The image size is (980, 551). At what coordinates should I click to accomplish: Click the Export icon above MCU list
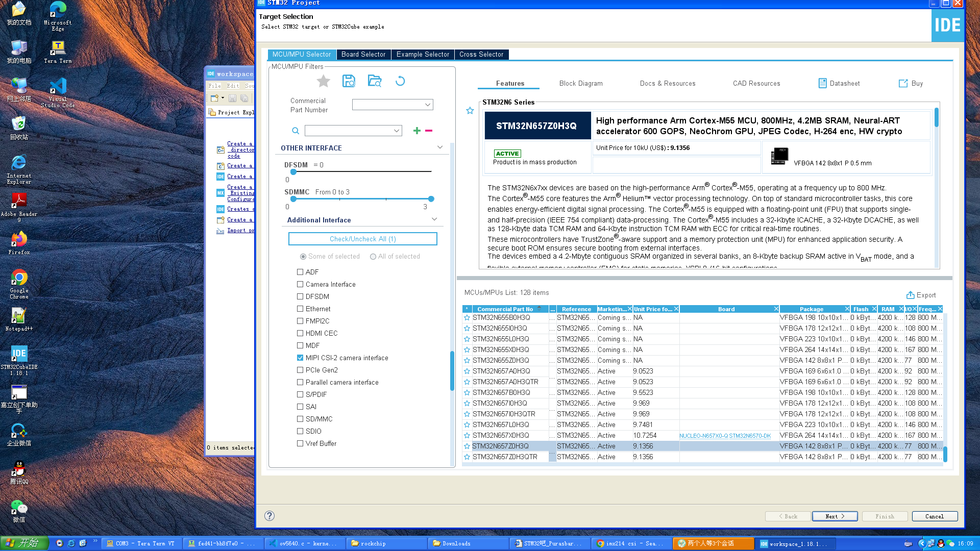point(910,295)
